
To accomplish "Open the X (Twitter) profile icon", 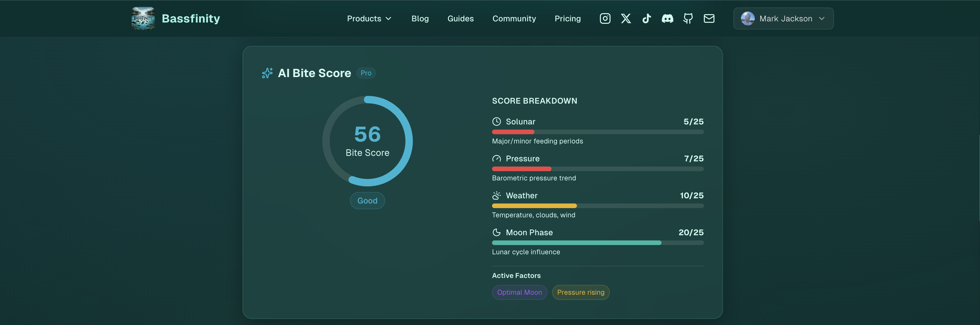I will point(626,19).
